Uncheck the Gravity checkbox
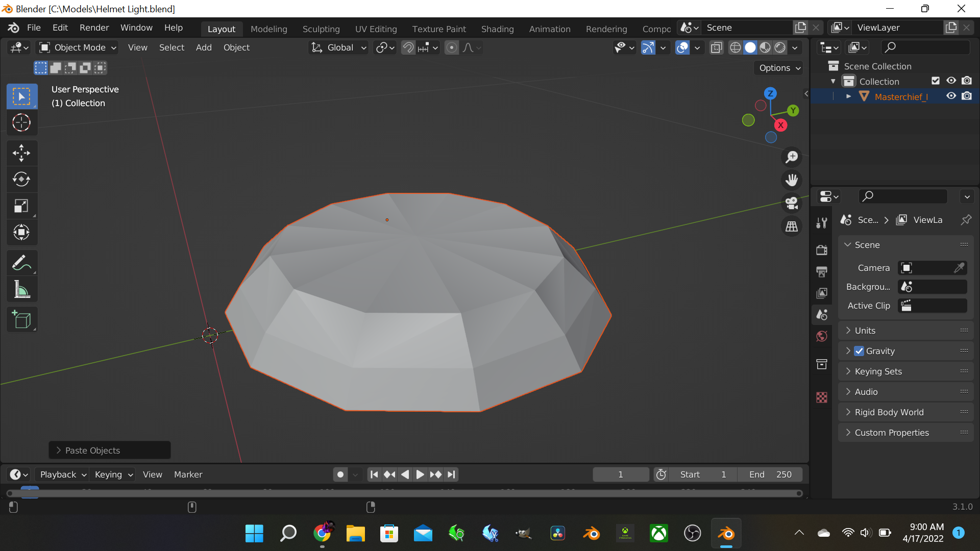980x551 pixels. click(x=860, y=351)
